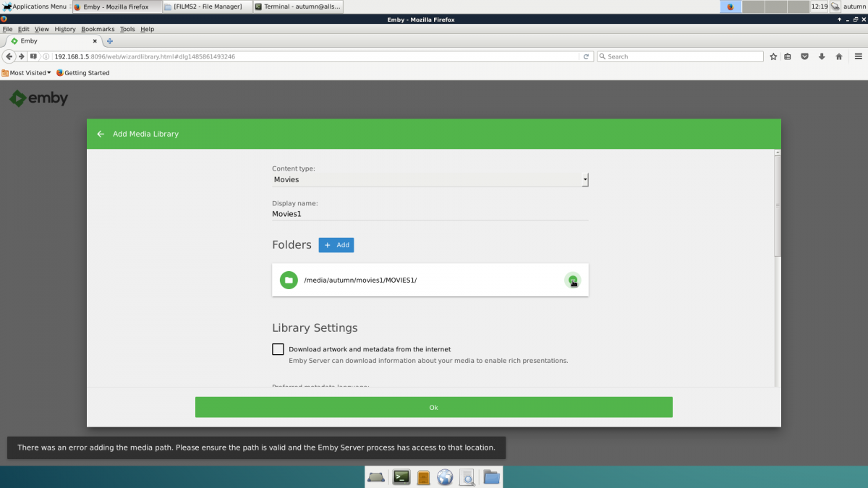Launch the web browser globe in the dock
This screenshot has height=488, width=868.
(x=445, y=477)
